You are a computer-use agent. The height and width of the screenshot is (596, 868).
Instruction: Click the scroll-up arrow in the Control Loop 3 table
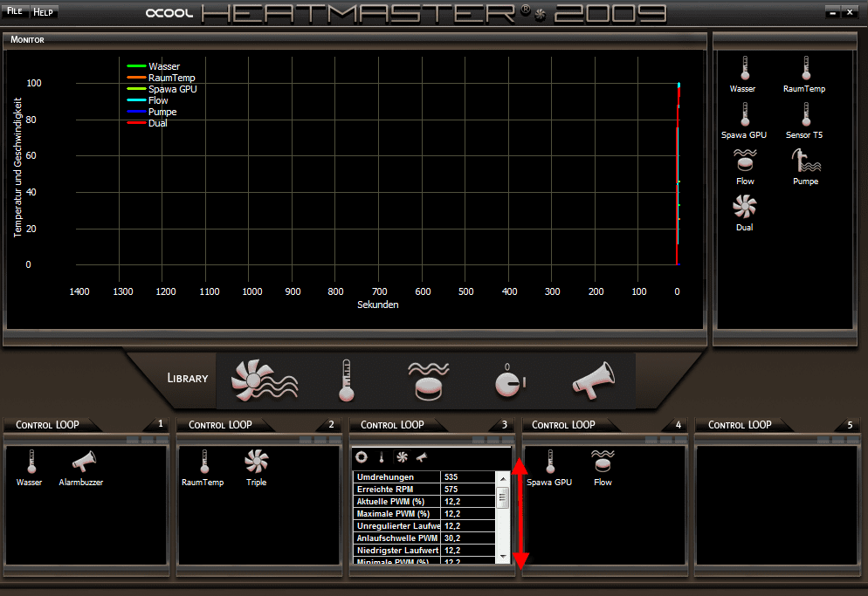pyautogui.click(x=503, y=479)
